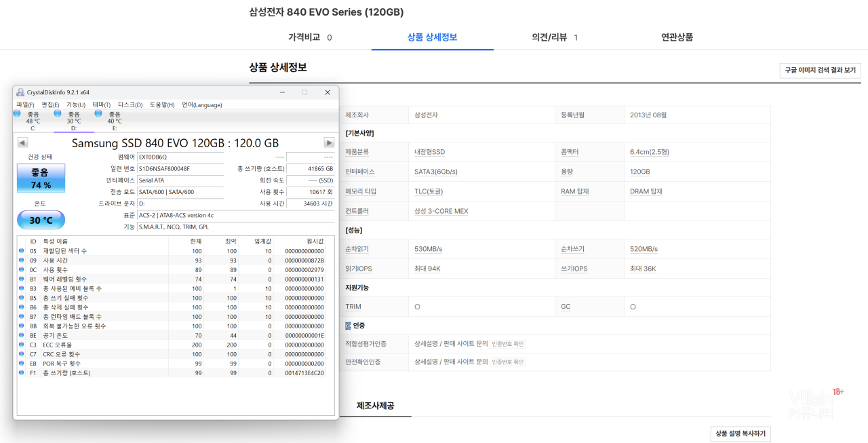
Task: Click the KC 인증 mark icon
Action: (349, 326)
